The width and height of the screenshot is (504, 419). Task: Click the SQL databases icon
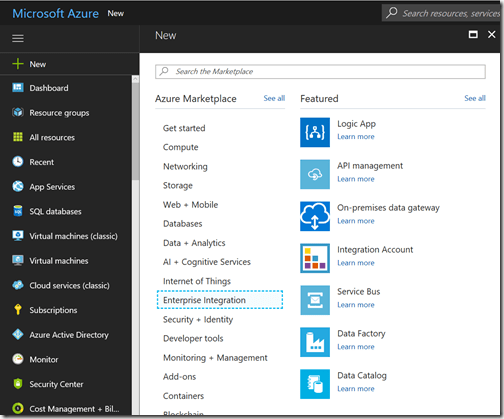[x=18, y=211]
